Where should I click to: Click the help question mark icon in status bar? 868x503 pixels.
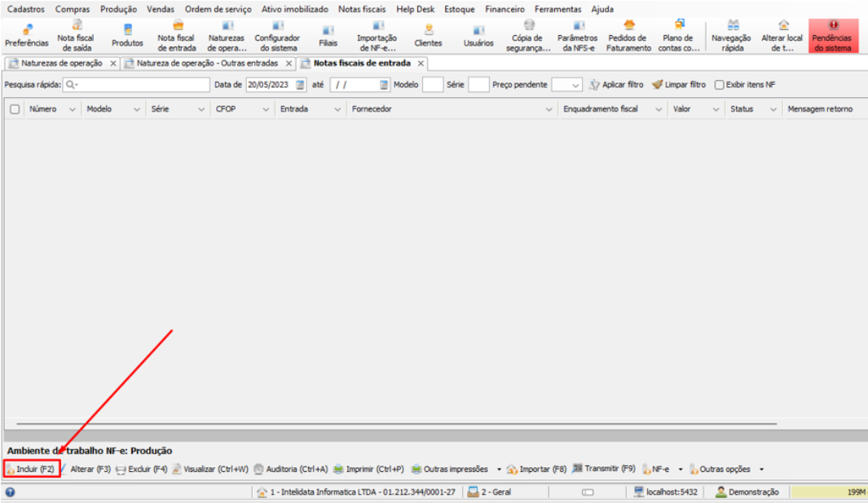(x=10, y=492)
